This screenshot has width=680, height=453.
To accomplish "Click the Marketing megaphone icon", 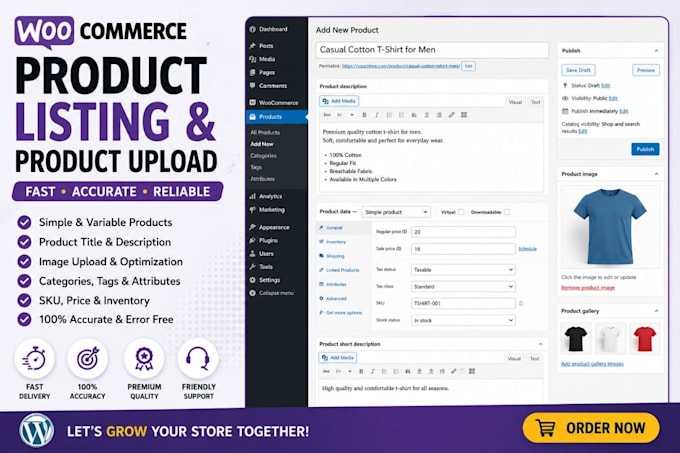I will click(x=252, y=210).
